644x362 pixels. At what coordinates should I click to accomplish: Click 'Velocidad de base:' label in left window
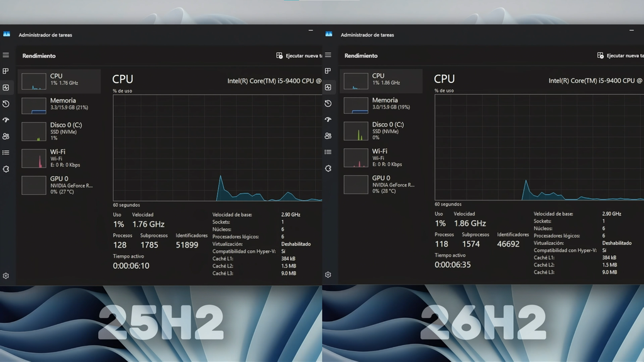coord(232,215)
